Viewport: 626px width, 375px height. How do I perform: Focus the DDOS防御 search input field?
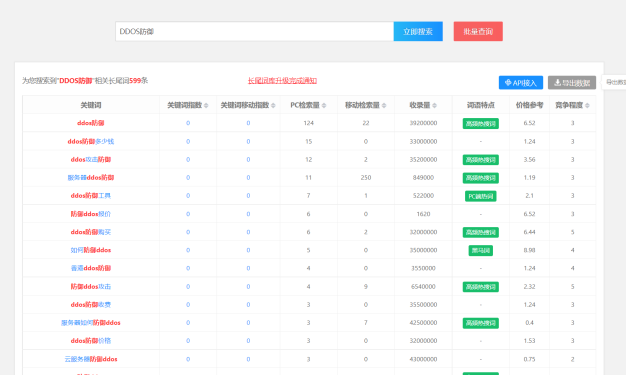(254, 32)
